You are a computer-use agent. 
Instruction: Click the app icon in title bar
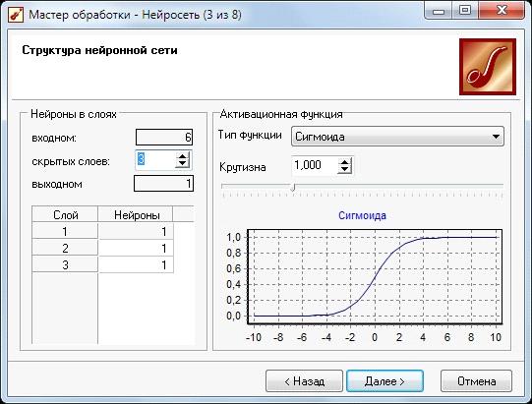pyautogui.click(x=16, y=14)
